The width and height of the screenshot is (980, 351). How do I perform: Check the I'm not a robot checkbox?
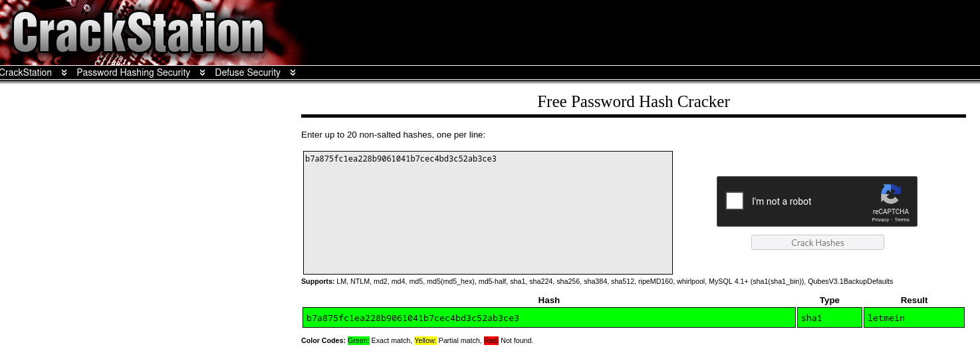(x=735, y=201)
